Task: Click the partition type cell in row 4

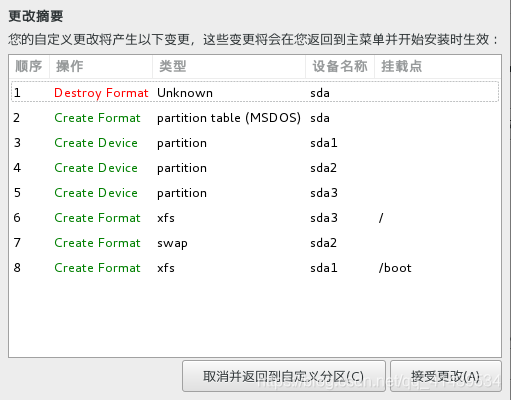Action: click(x=182, y=168)
